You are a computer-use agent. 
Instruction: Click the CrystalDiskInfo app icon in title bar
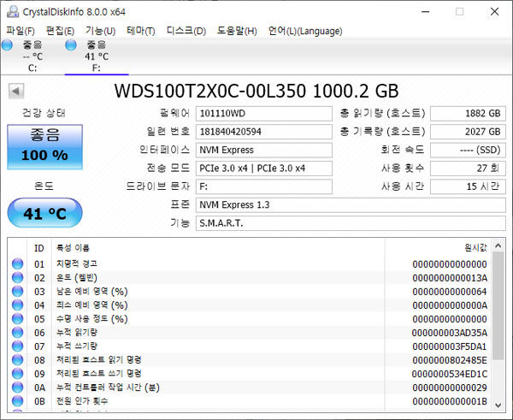13,12
